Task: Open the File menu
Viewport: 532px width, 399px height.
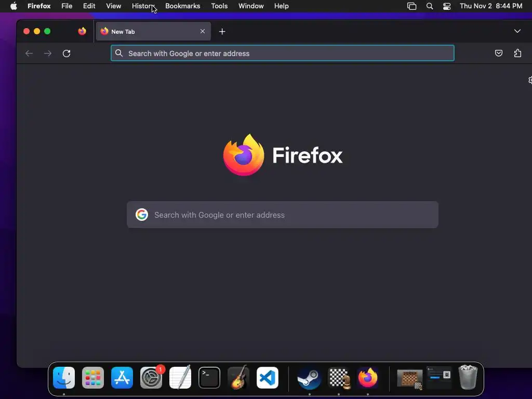Action: point(67,6)
